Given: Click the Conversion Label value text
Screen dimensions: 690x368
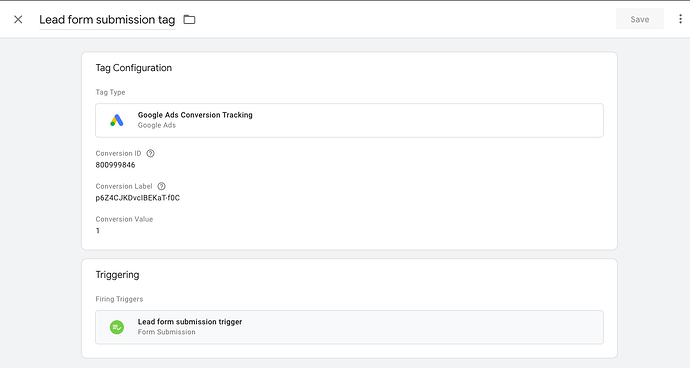Looking at the screenshot, I should (138, 198).
